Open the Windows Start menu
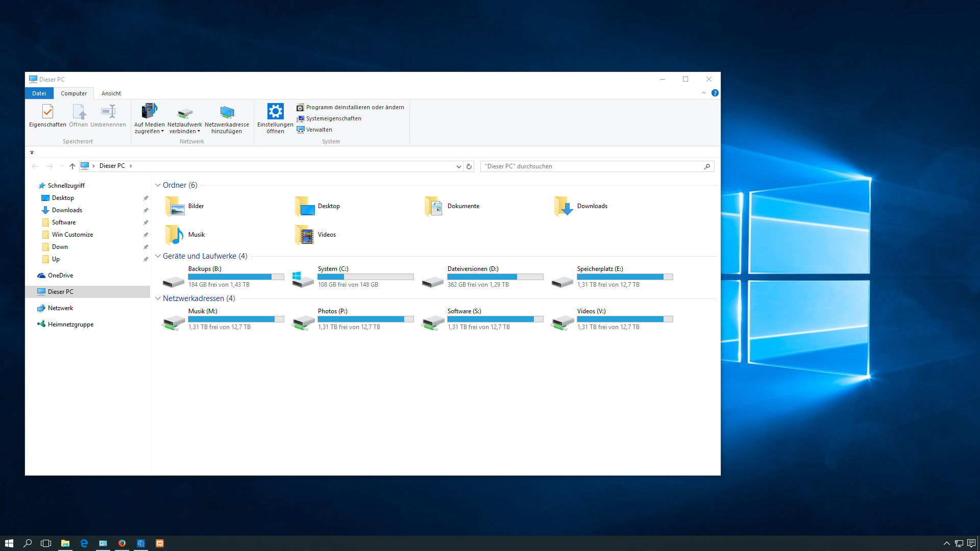Image resolution: width=980 pixels, height=551 pixels. pos(9,543)
